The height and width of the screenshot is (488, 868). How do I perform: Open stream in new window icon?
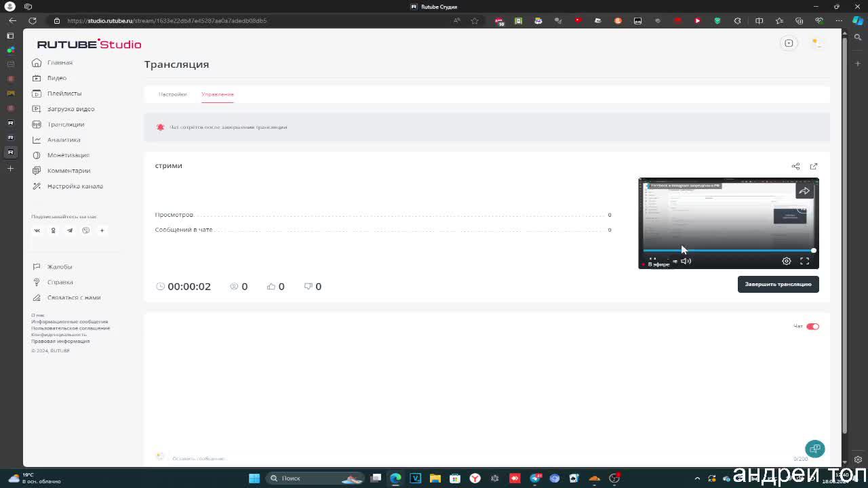(x=814, y=166)
